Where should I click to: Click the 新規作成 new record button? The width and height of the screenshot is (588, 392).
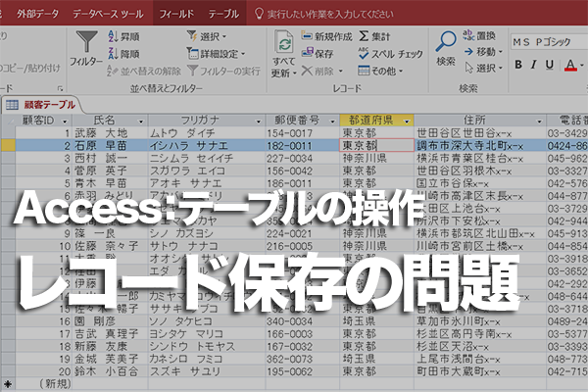(326, 36)
